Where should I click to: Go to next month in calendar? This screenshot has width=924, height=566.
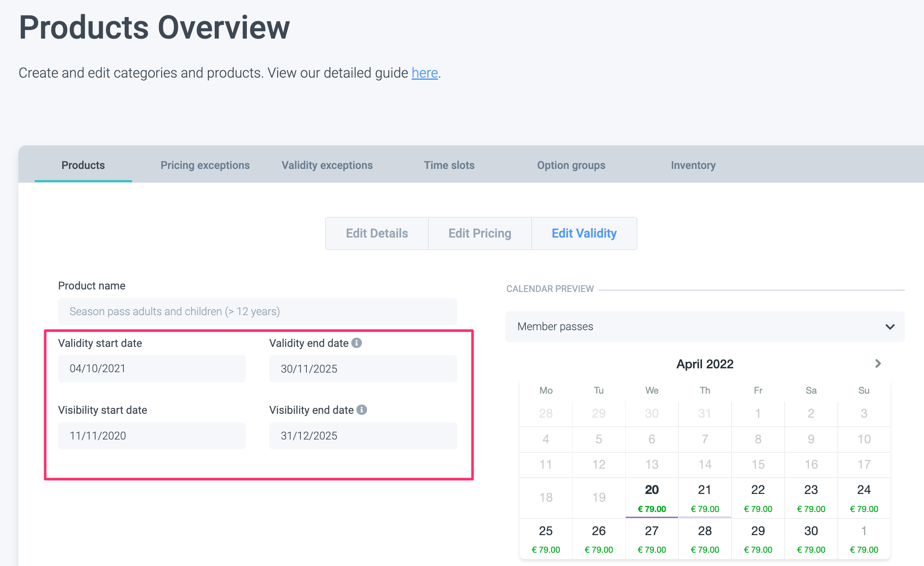coord(878,364)
